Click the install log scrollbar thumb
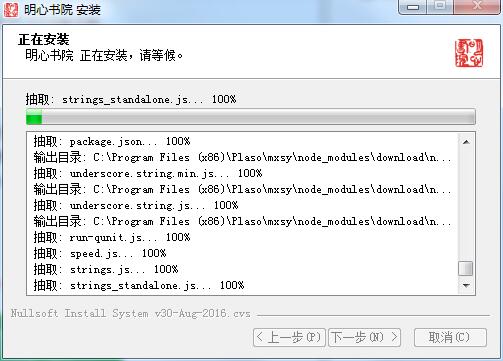 pos(466,269)
